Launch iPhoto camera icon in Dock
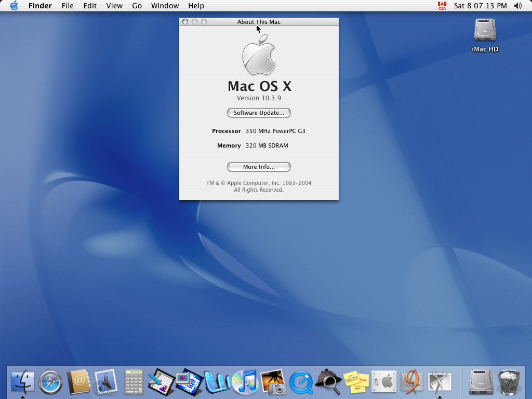The height and width of the screenshot is (399, 532). coord(273,382)
